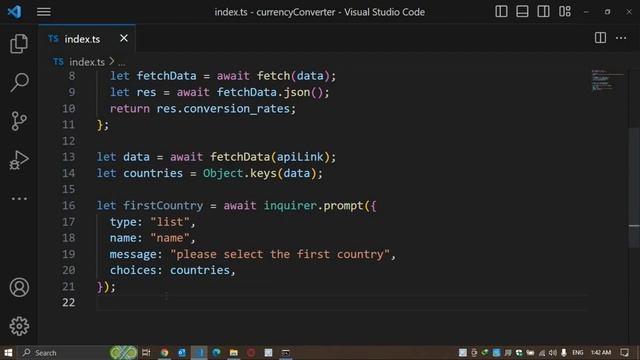Open the Run and Debug view

tap(19, 160)
